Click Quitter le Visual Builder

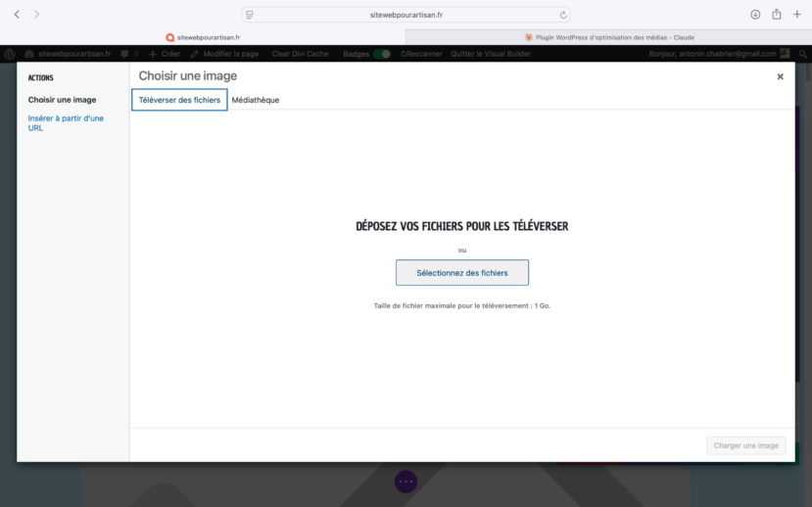click(490, 54)
